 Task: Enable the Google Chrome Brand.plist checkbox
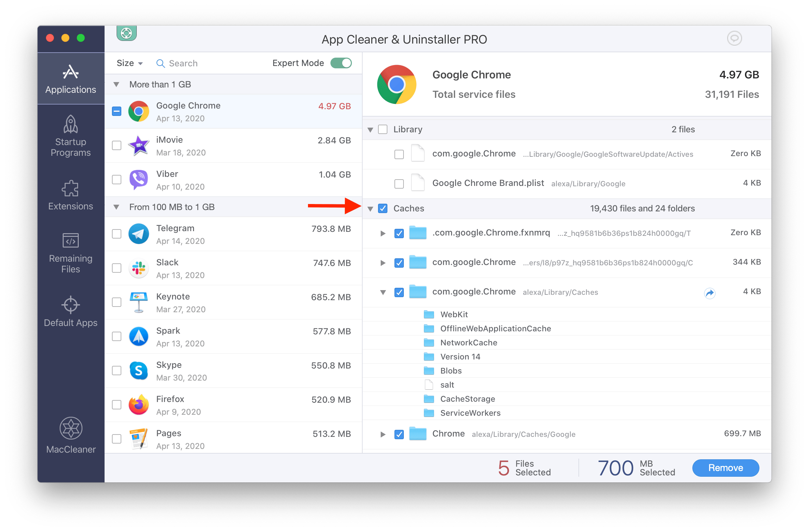tap(398, 183)
